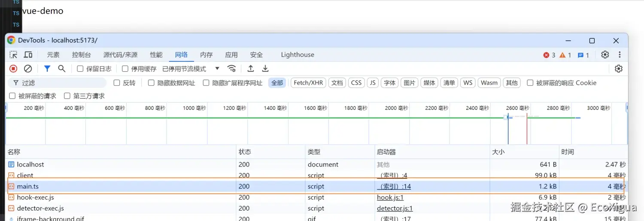Filter by JS type
This screenshot has width=644, height=221.
[x=373, y=83]
